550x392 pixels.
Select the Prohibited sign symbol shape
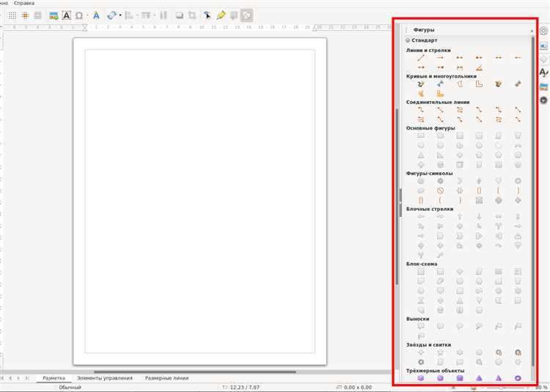point(440,191)
